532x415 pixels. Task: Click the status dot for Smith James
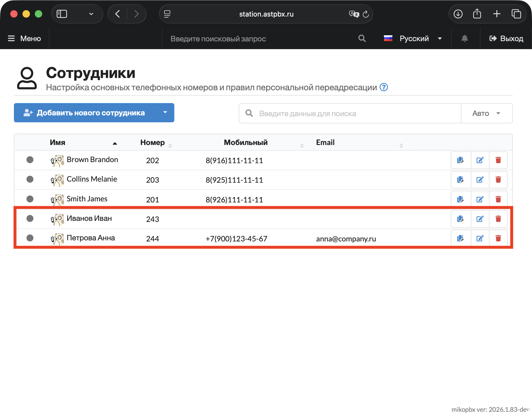(x=30, y=199)
